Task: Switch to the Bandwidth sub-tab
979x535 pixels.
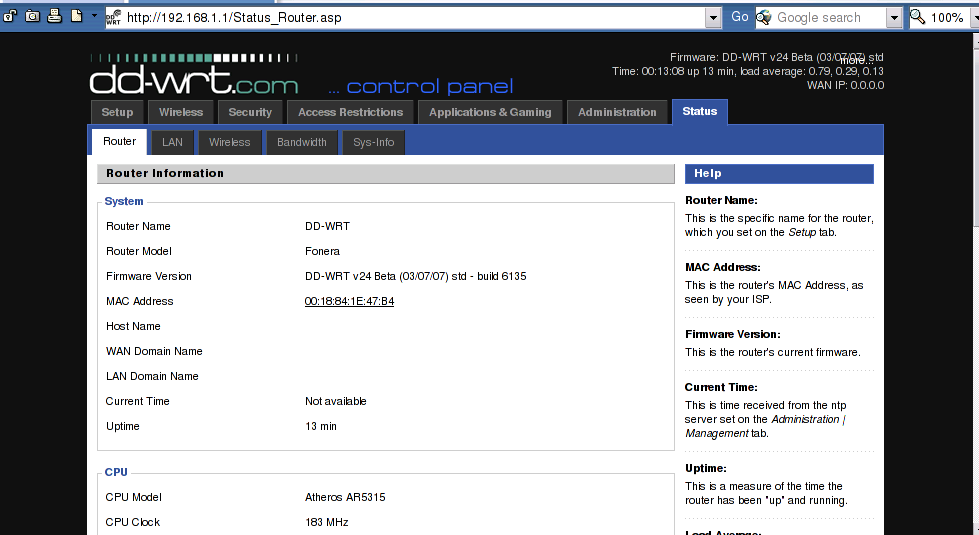Action: pos(302,142)
